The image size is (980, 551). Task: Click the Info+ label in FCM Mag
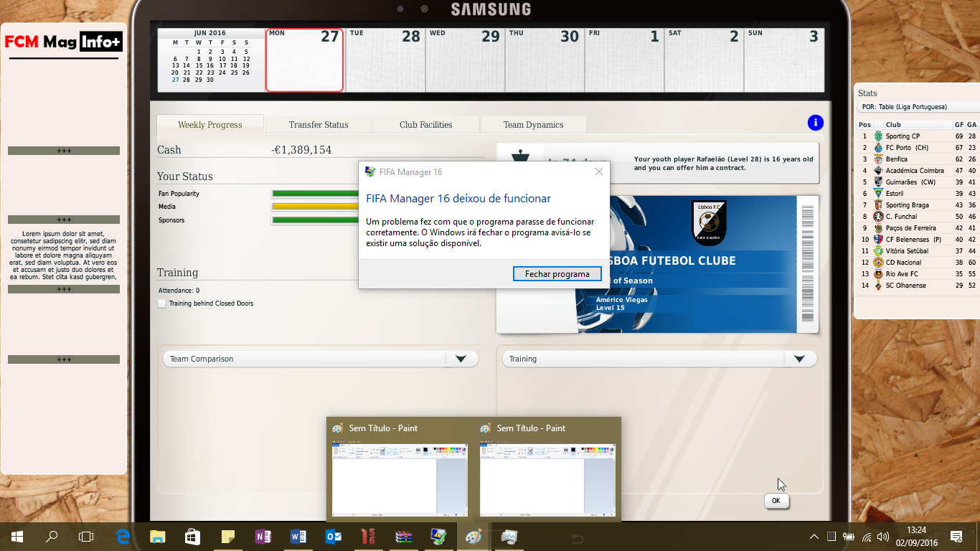[101, 42]
